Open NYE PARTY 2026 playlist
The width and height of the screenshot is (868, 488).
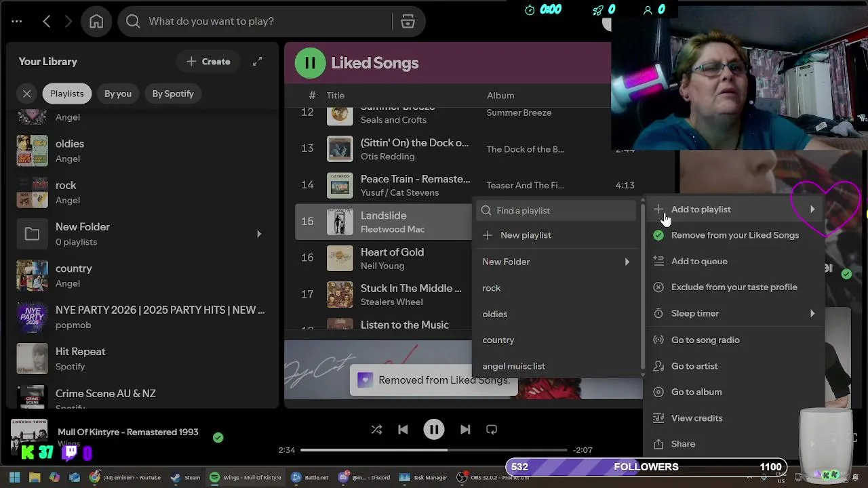(142, 317)
